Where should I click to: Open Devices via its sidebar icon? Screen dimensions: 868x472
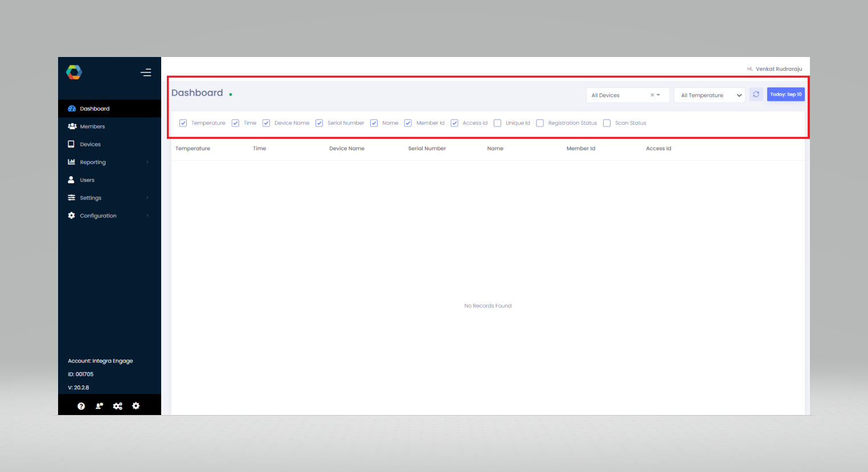tap(71, 144)
